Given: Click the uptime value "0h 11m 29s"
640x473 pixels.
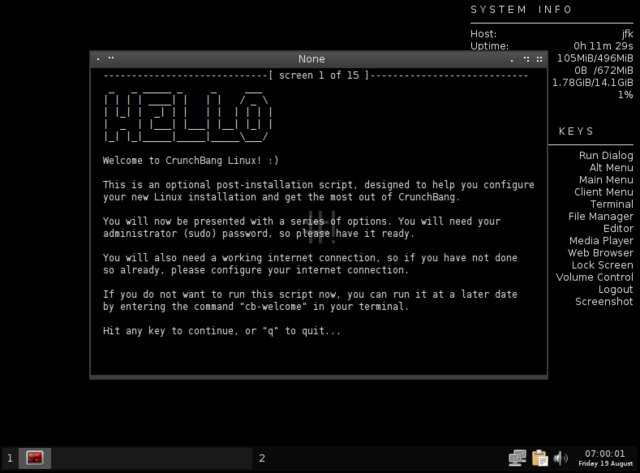Looking at the screenshot, I should pos(603,46).
